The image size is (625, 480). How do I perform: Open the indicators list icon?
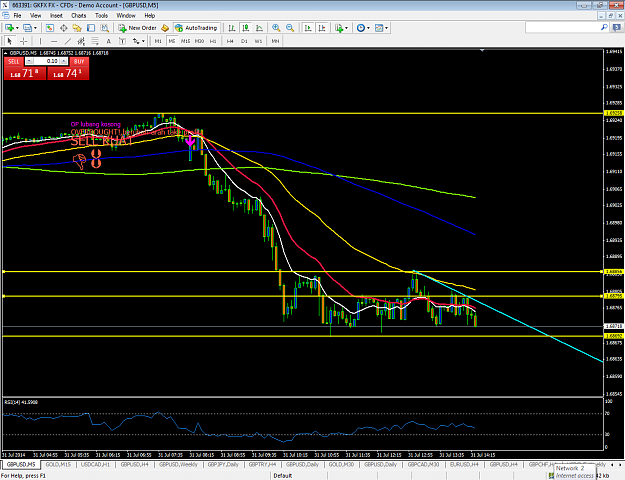coord(339,28)
